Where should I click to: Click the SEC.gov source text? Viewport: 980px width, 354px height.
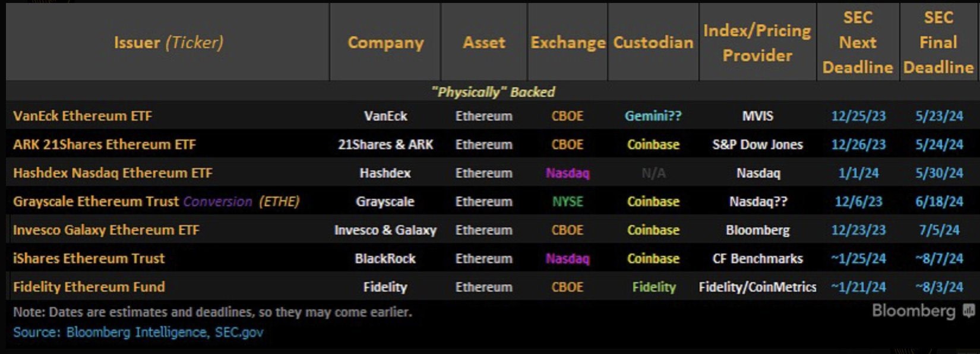[x=239, y=332]
